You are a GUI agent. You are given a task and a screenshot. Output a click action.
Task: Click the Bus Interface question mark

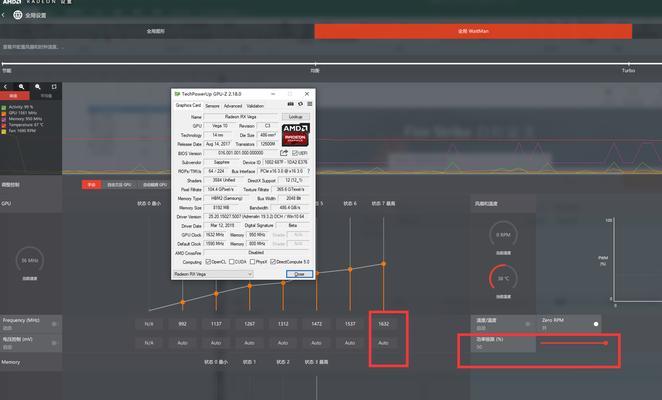(309, 171)
